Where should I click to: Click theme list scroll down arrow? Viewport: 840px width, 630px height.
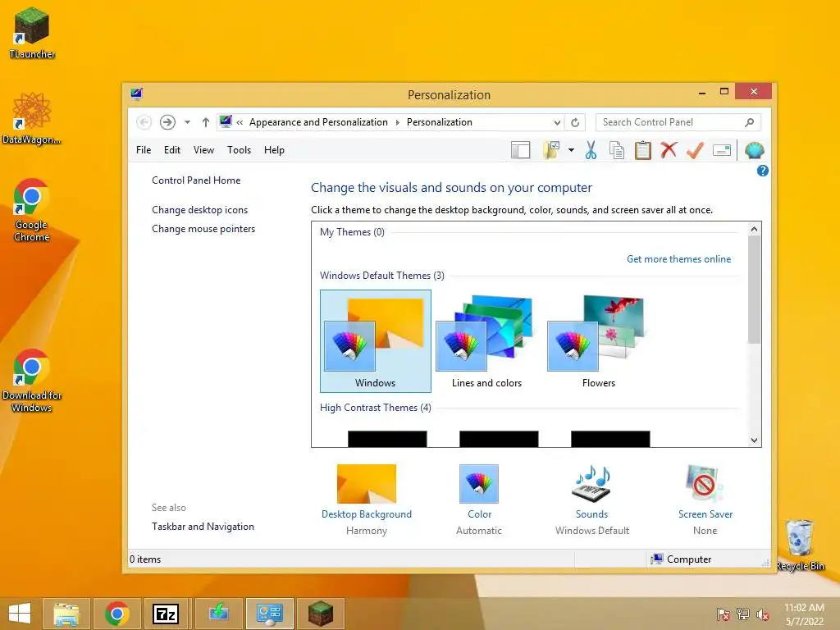tap(755, 441)
